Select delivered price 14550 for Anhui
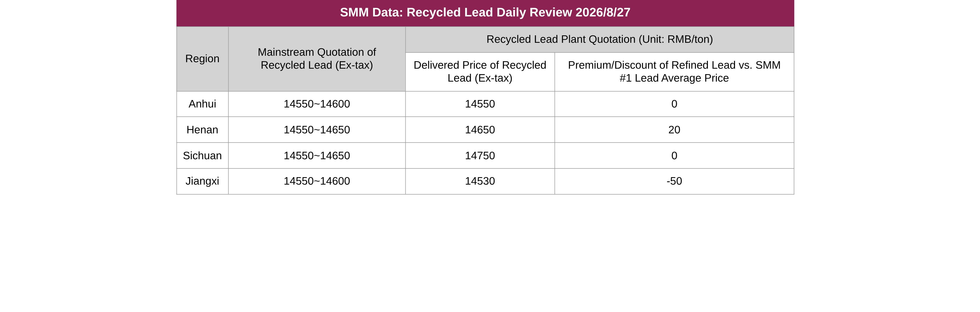Image resolution: width=980 pixels, height=312 pixels. [480, 104]
